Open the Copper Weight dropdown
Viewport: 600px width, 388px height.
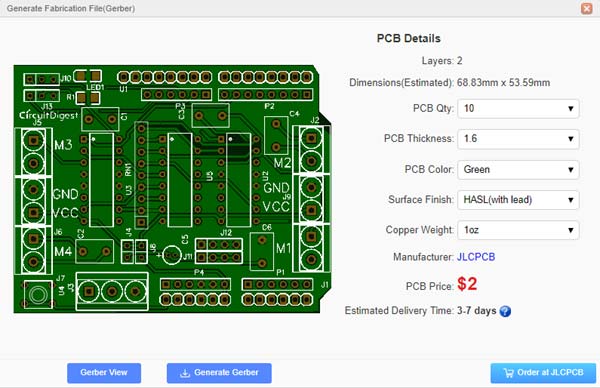coord(518,230)
